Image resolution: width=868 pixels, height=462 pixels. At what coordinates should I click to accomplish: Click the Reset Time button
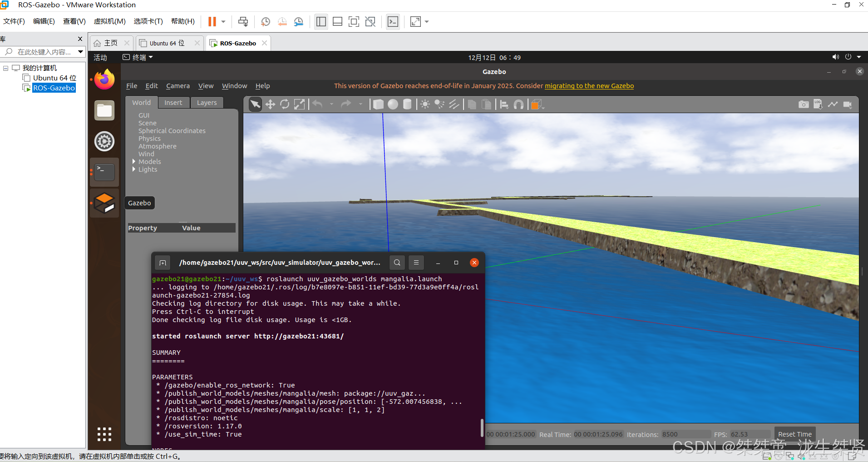(x=795, y=434)
